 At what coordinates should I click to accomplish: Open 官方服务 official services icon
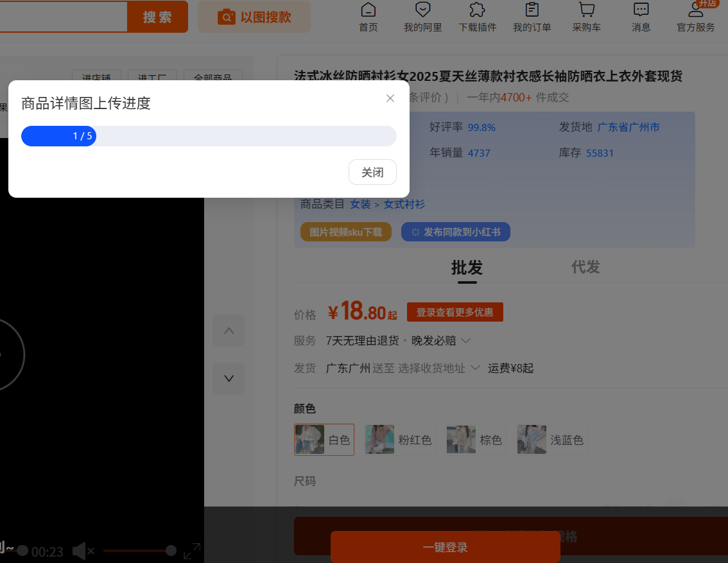pyautogui.click(x=695, y=16)
